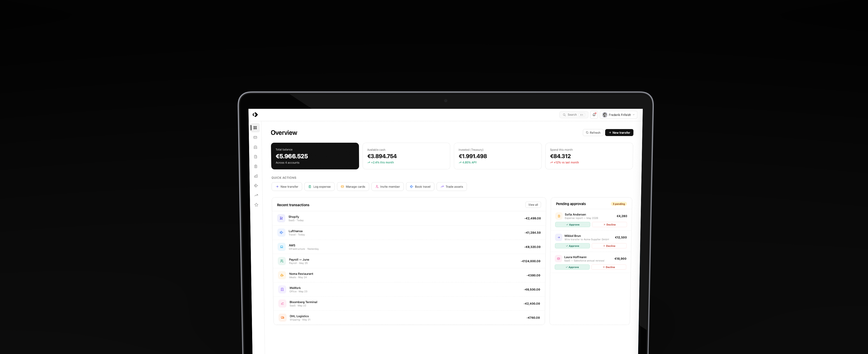Screen dimensions: 868x354
Task: Approve Laura Hoffmann's Salesforce renewal
Action: click(572, 267)
